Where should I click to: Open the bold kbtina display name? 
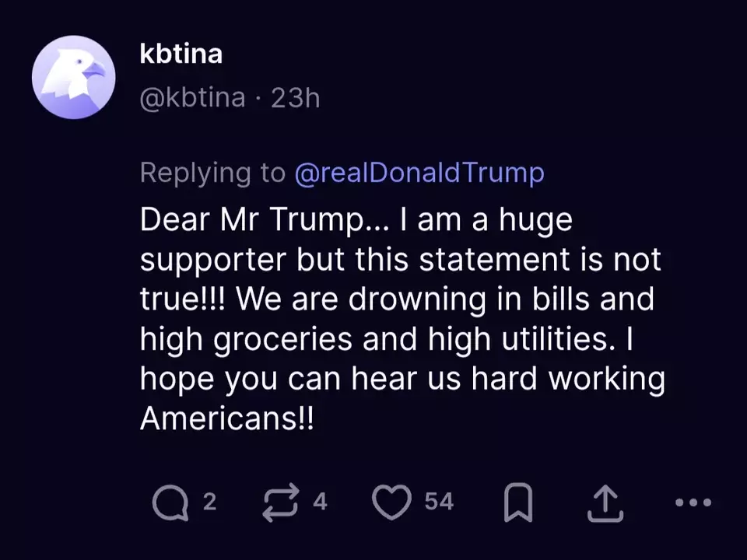(181, 54)
